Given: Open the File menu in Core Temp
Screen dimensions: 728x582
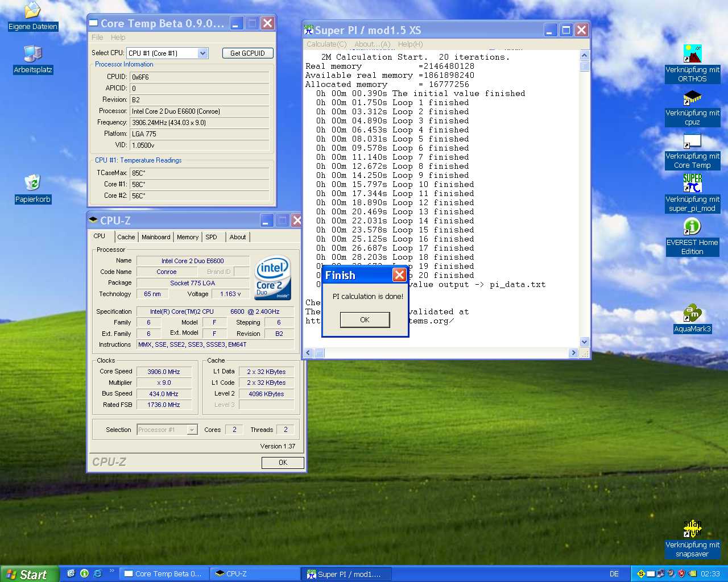Looking at the screenshot, I should (97, 38).
